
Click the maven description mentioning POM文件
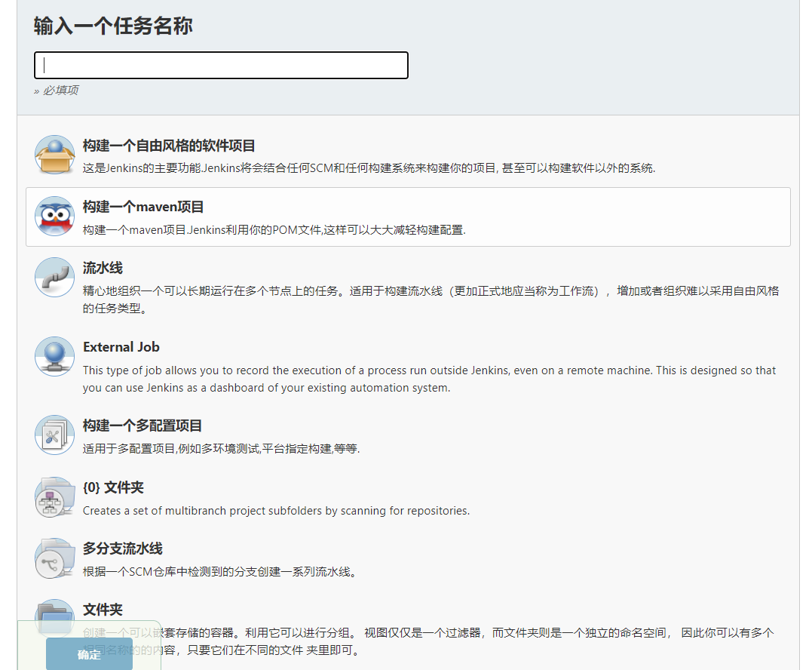[x=274, y=230]
